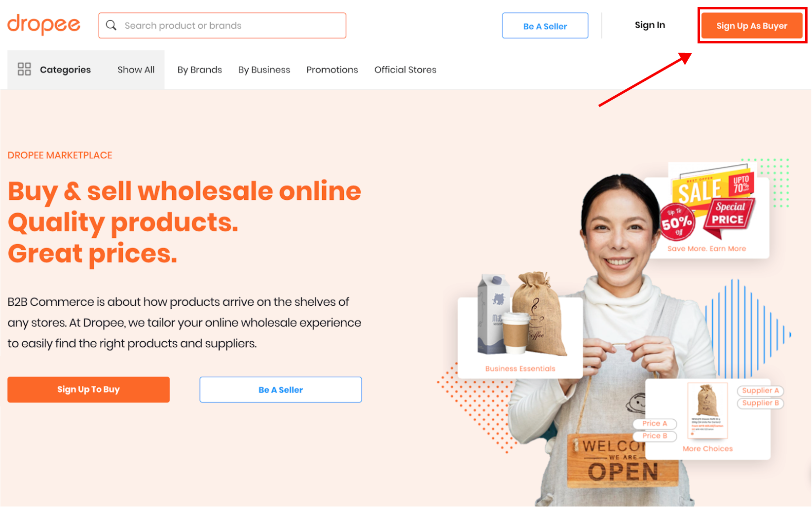Select the Supplier A tag

(x=760, y=391)
